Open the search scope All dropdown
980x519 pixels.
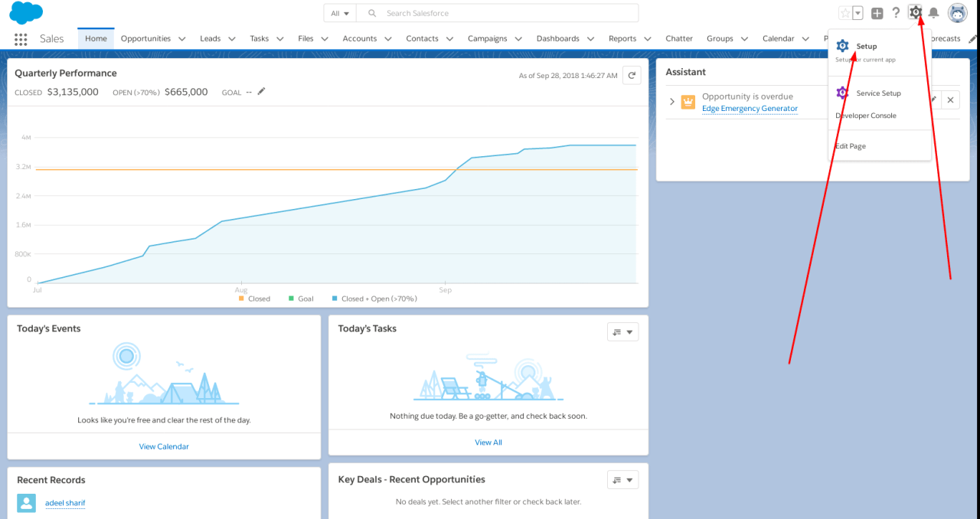pos(340,13)
